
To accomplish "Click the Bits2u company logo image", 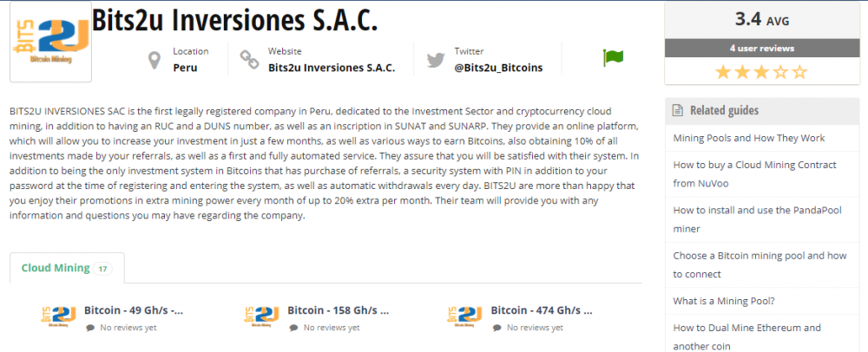I will coord(51,42).
